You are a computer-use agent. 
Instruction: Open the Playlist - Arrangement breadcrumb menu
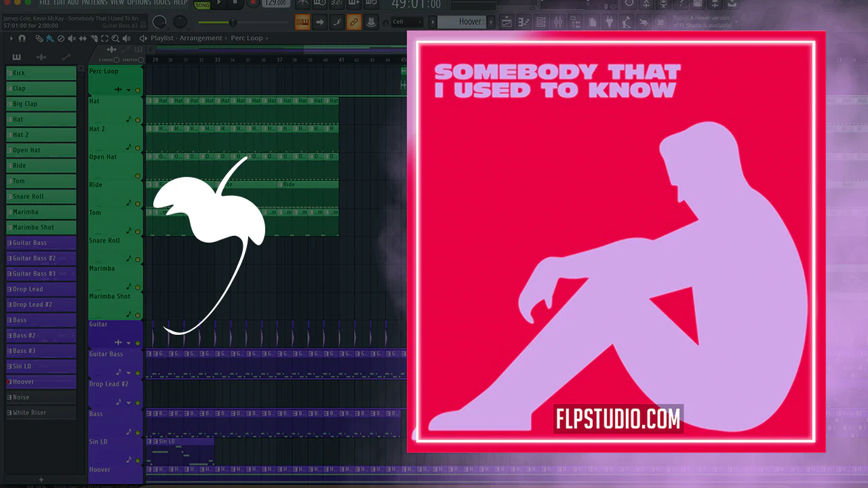coord(186,39)
